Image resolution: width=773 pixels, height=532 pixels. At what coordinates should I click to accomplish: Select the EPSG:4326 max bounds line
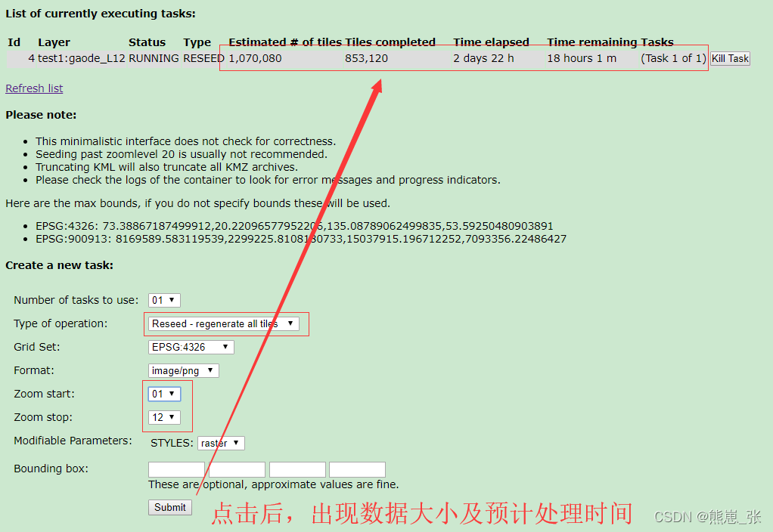point(294,226)
